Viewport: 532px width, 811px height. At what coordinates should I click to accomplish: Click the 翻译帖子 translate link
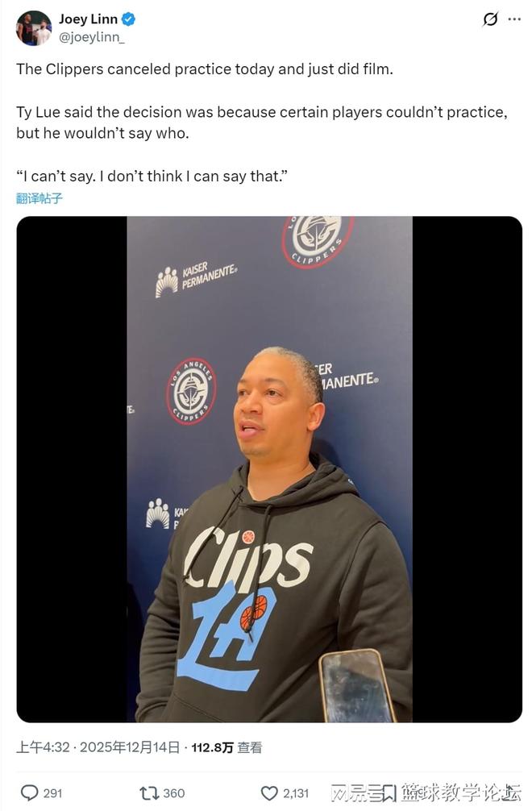39,198
